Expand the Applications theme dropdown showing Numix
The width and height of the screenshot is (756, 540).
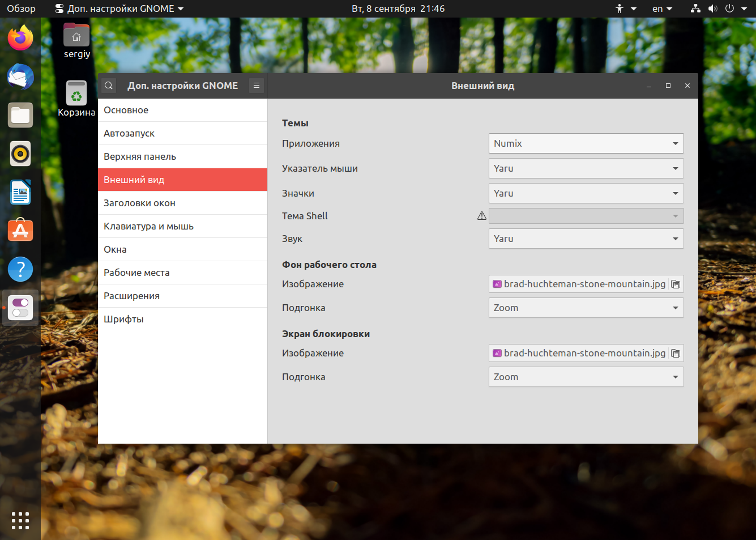click(586, 143)
